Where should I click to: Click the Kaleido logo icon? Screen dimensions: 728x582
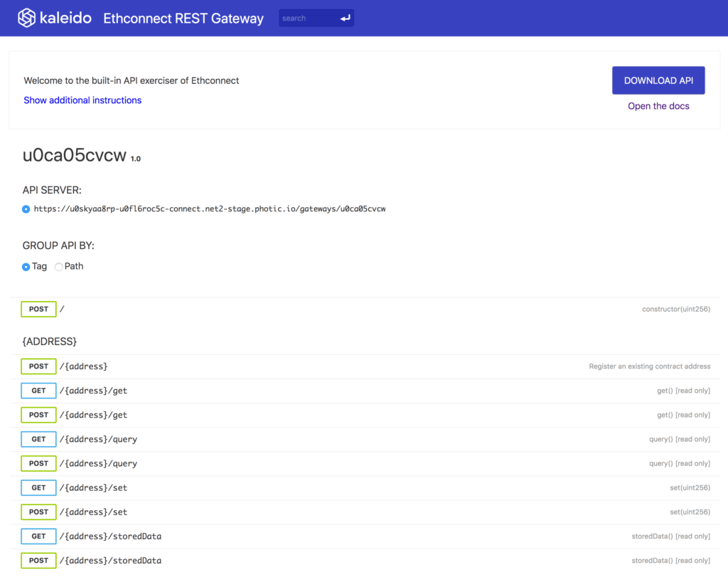pyautogui.click(x=26, y=18)
